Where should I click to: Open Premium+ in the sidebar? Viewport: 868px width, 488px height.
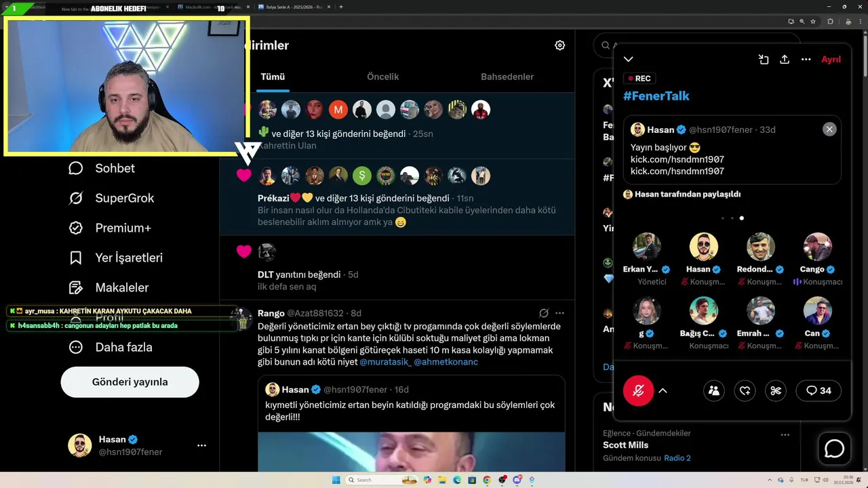pos(109,228)
